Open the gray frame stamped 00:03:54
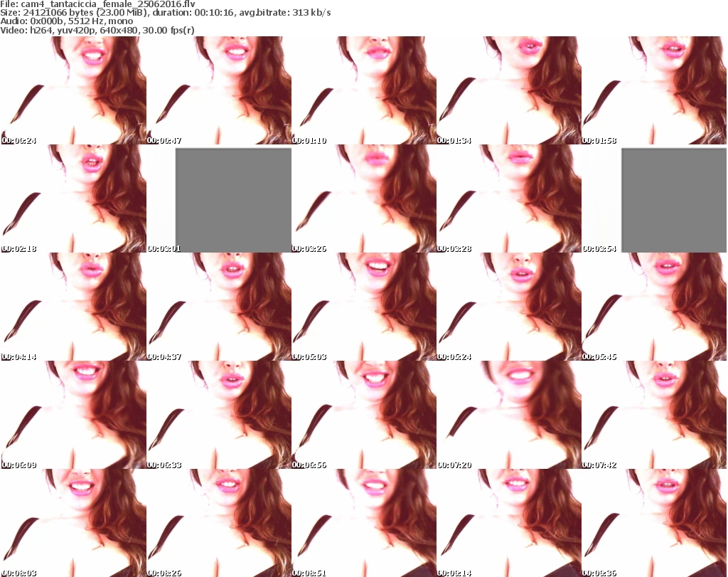This screenshot has height=577, width=728. click(654, 198)
